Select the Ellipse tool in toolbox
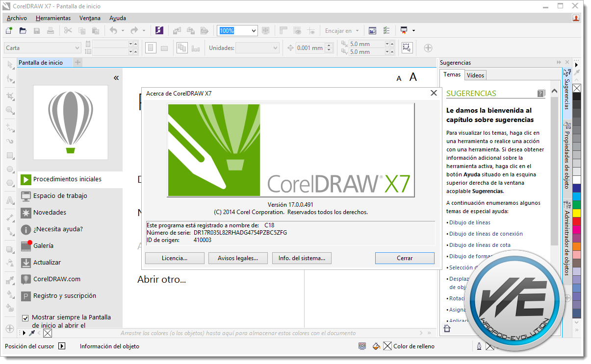This screenshot has width=591, height=364. click(x=9, y=170)
